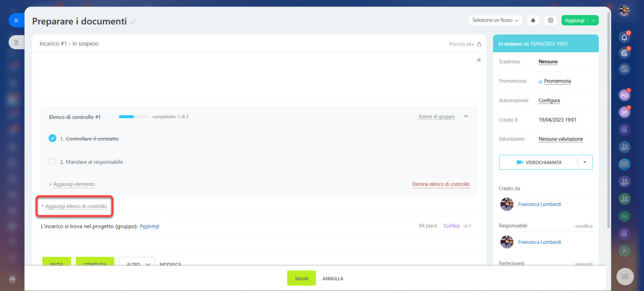This screenshot has width=644, height=291.
Task: Click the INIZIA button
Action: (57, 261)
